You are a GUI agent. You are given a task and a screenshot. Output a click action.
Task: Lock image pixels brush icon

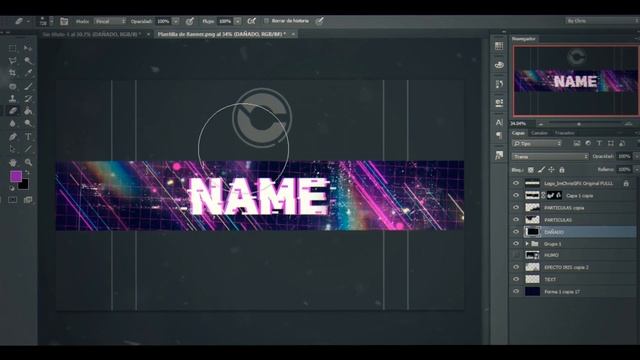click(541, 170)
